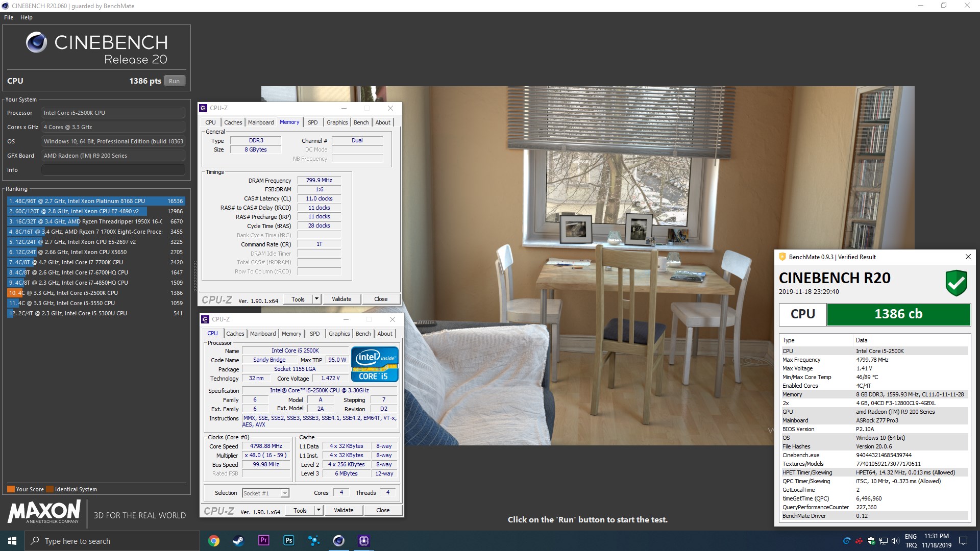Viewport: 980px width, 551px height.
Task: Click the MAXON logo
Action: 44,512
